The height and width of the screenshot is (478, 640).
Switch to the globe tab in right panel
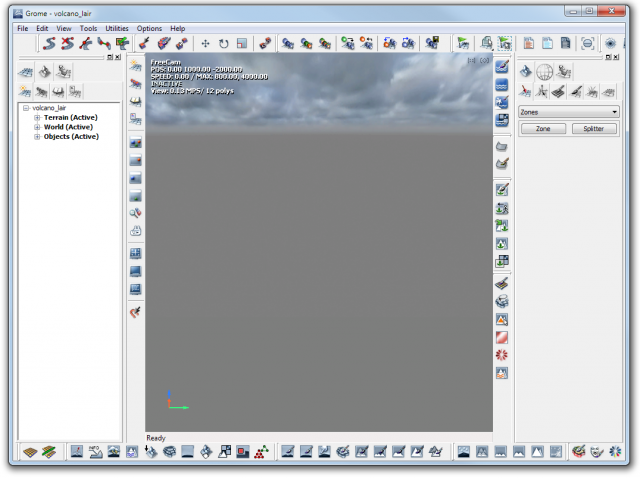coord(545,72)
